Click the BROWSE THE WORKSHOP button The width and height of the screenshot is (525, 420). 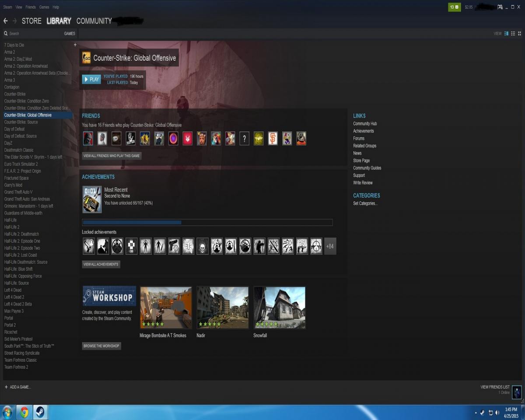[101, 346]
